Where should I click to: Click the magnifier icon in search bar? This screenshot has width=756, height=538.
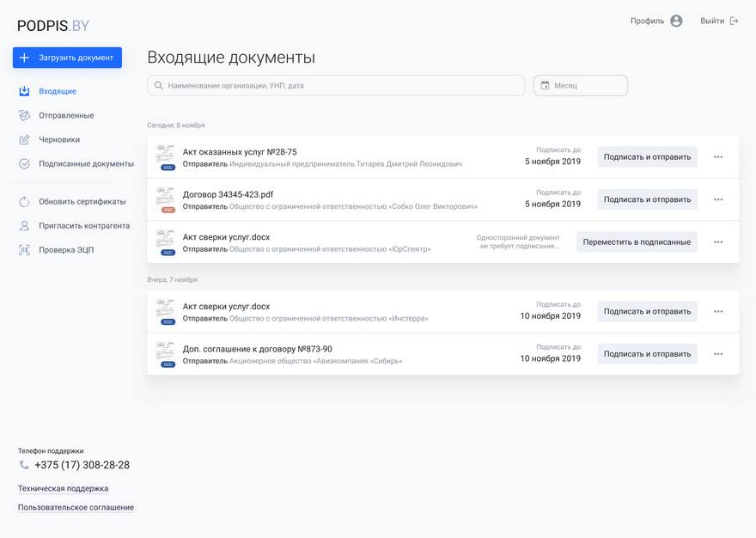point(158,86)
